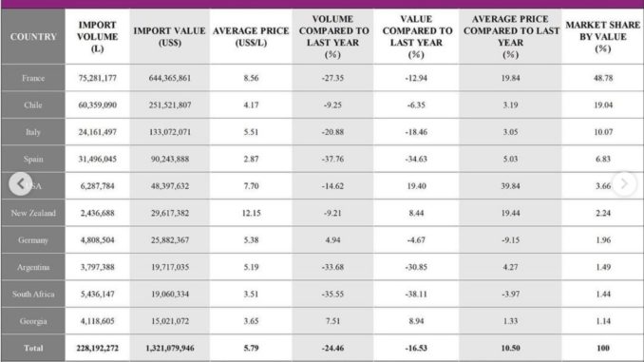Select the AVERAGE PRICE (US$/L) header
This screenshot has width=644, height=362.
pos(251,36)
